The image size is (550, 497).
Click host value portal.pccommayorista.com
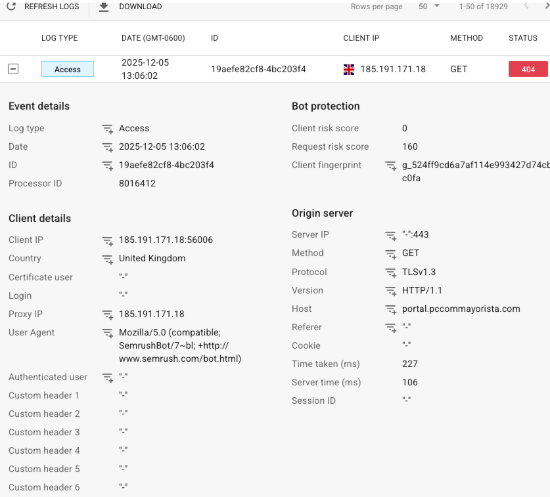(x=461, y=309)
